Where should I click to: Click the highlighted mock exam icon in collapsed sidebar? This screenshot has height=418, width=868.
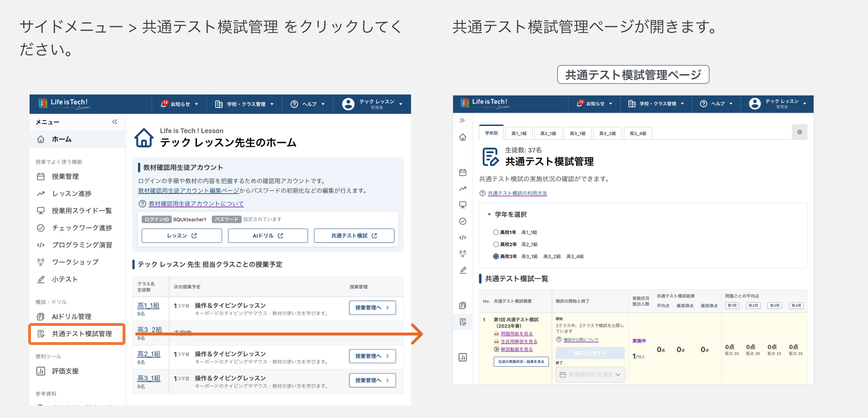pyautogui.click(x=463, y=322)
